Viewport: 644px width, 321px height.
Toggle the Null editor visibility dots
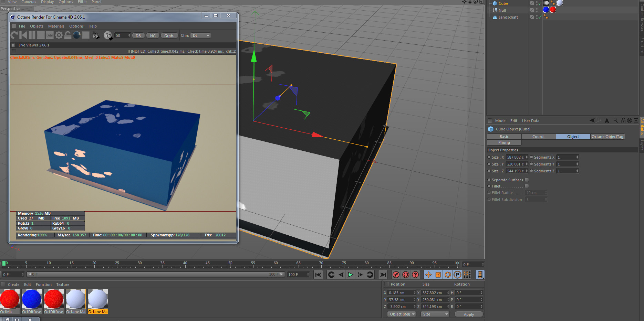(x=537, y=10)
